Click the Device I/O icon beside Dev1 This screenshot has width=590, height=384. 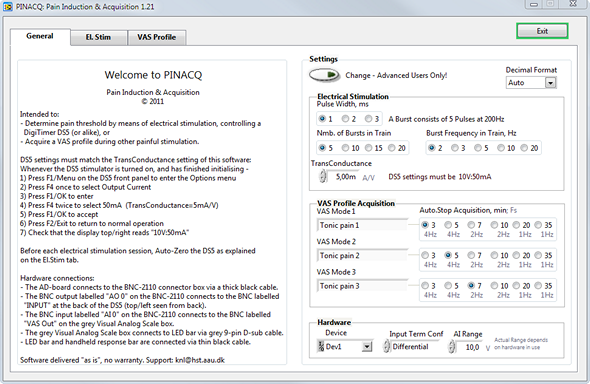click(x=321, y=346)
